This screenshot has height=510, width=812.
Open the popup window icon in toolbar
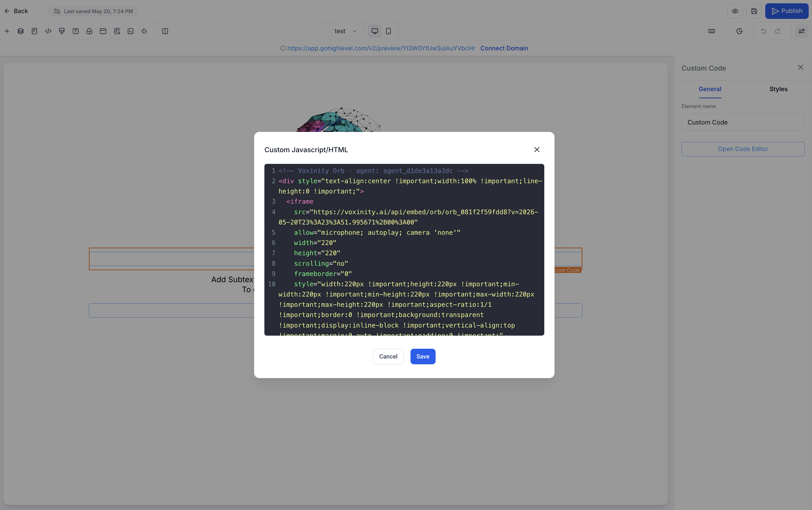click(103, 31)
